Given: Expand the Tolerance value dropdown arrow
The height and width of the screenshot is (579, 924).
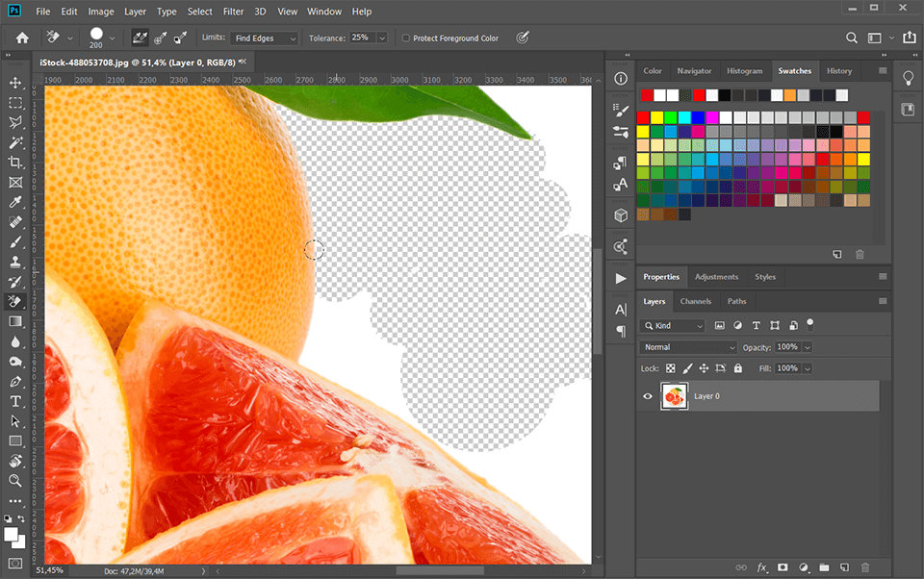Looking at the screenshot, I should 381,38.
